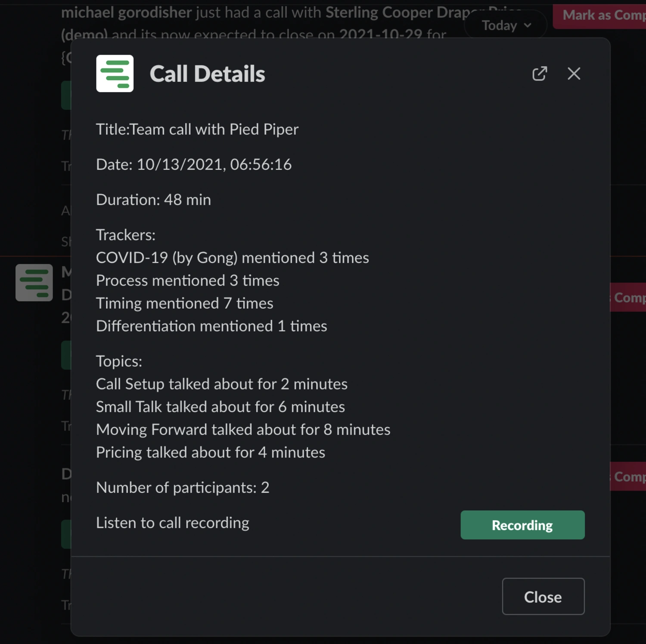Click the michael gorodisher name in the message
Image resolution: width=646 pixels, height=644 pixels.
pyautogui.click(x=126, y=12)
